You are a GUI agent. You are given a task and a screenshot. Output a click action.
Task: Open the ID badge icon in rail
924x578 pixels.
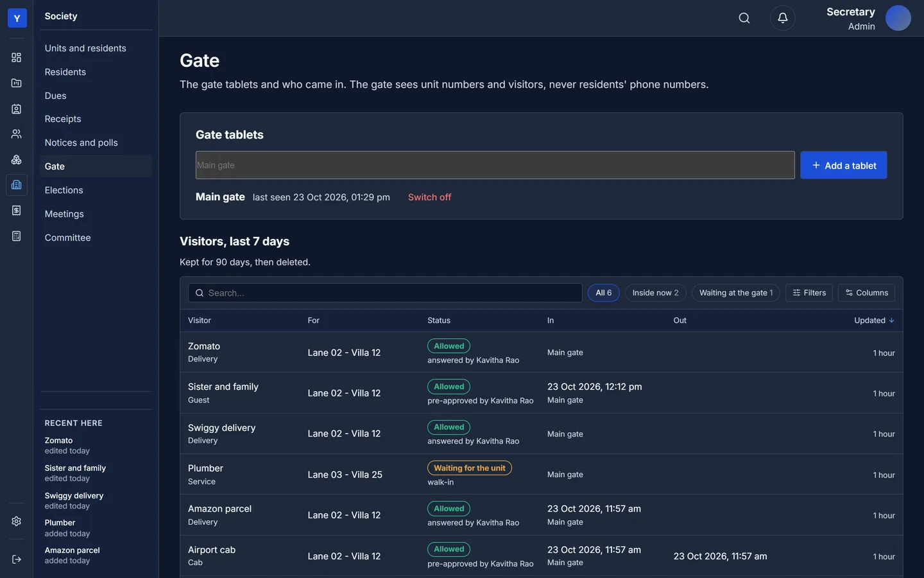[x=17, y=109]
